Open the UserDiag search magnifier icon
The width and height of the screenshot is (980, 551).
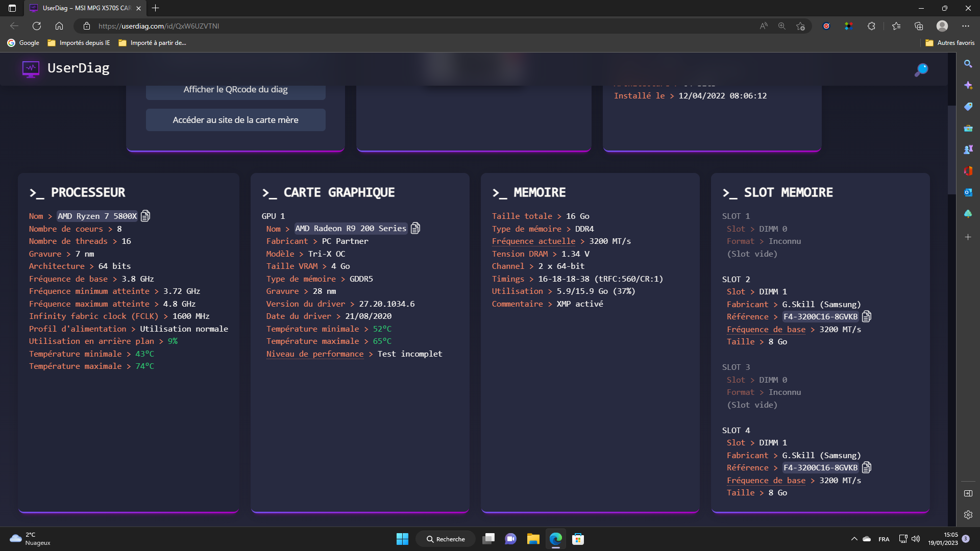tap(921, 69)
